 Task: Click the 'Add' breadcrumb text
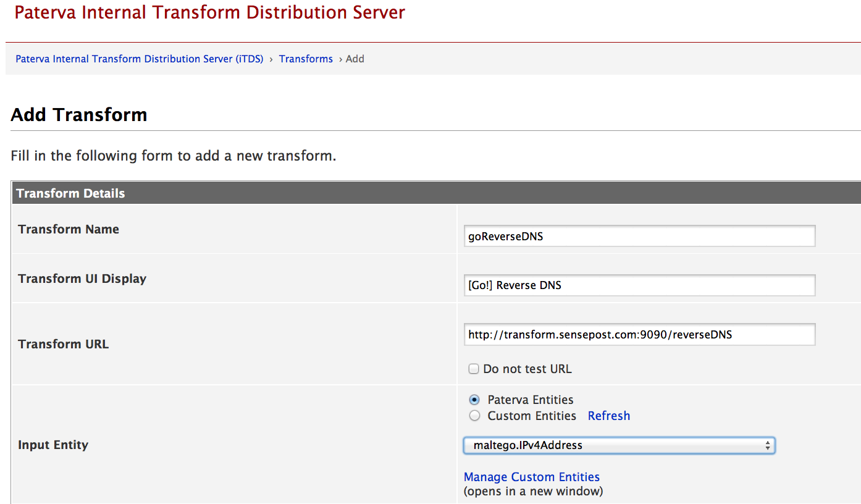(355, 59)
